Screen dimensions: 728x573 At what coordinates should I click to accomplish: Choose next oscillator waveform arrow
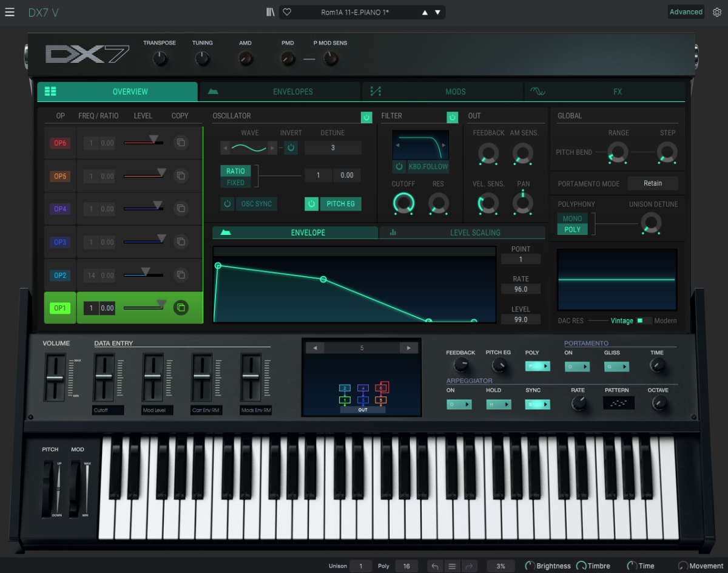click(x=272, y=147)
